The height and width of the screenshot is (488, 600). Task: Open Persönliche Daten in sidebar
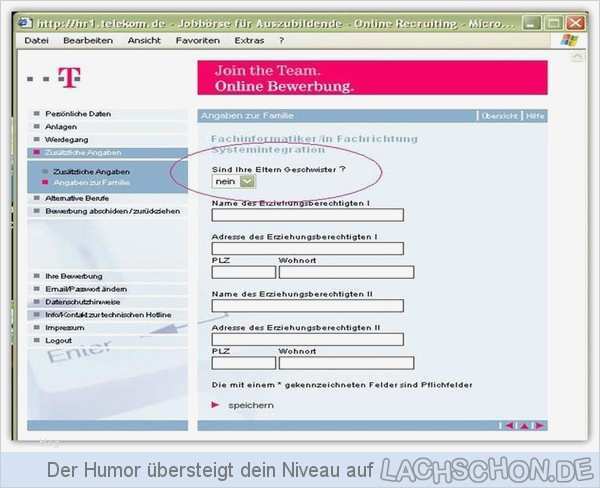click(x=78, y=114)
